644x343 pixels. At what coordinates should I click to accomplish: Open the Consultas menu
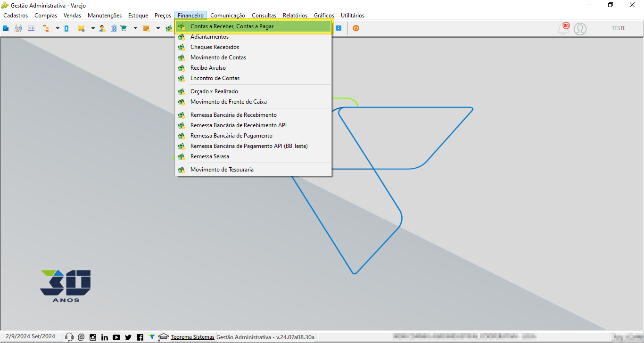(264, 16)
